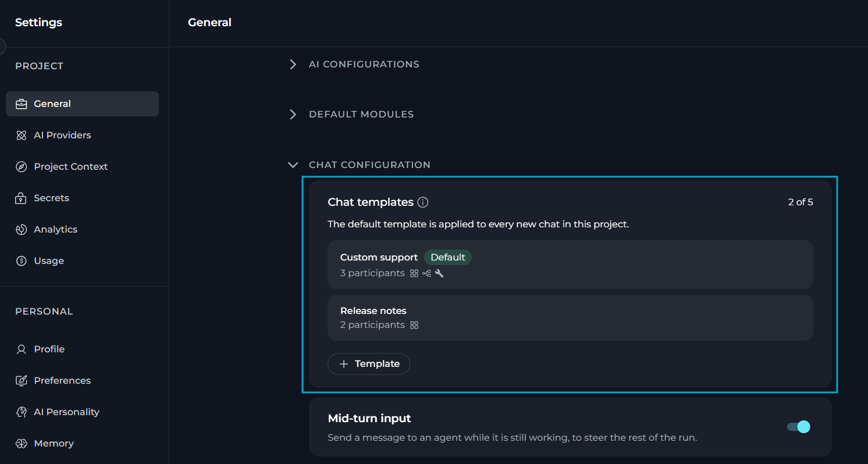868x464 pixels.
Task: Go to Preferences under Personal
Action: pyautogui.click(x=82, y=380)
